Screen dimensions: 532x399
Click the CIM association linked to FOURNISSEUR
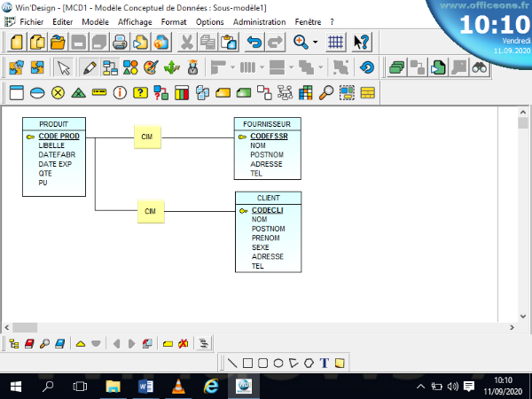(147, 137)
